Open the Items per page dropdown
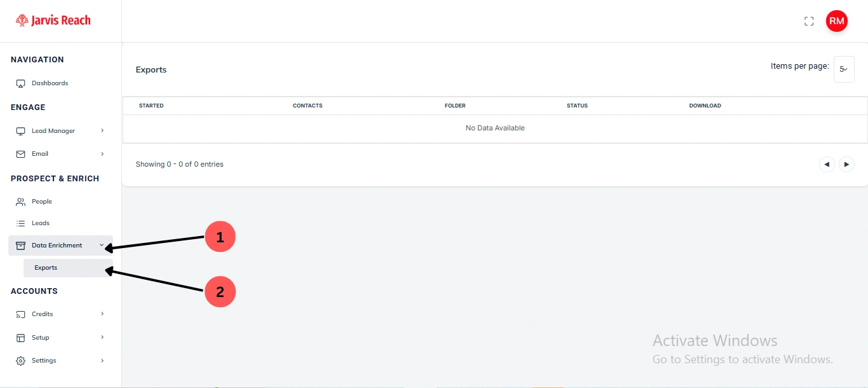The height and width of the screenshot is (388, 868). (844, 69)
